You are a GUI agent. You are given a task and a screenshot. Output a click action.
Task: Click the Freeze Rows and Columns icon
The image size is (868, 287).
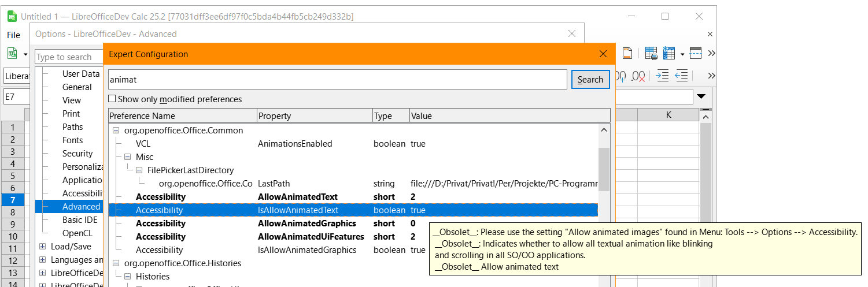670,53
